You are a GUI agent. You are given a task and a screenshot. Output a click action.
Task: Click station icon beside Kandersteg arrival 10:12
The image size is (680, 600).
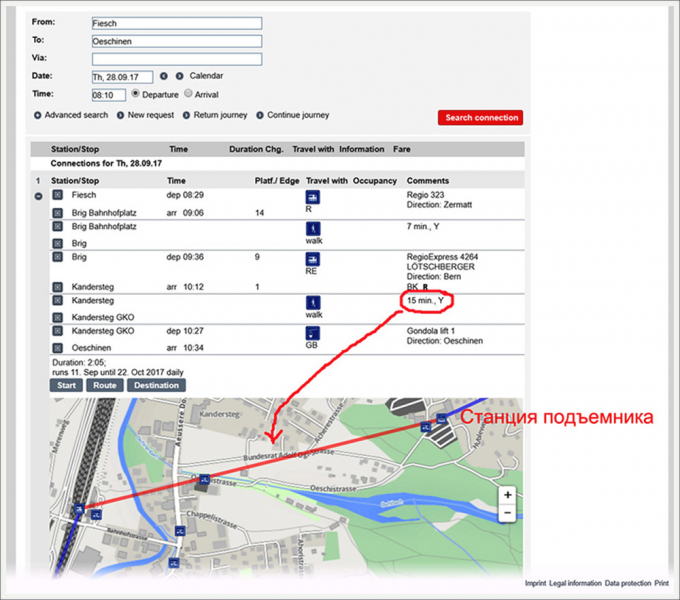tap(58, 287)
